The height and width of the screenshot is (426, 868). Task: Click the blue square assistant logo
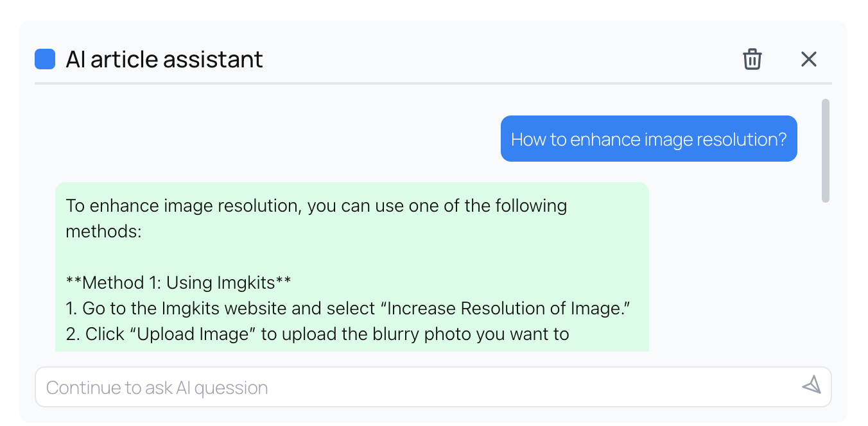pyautogui.click(x=45, y=59)
